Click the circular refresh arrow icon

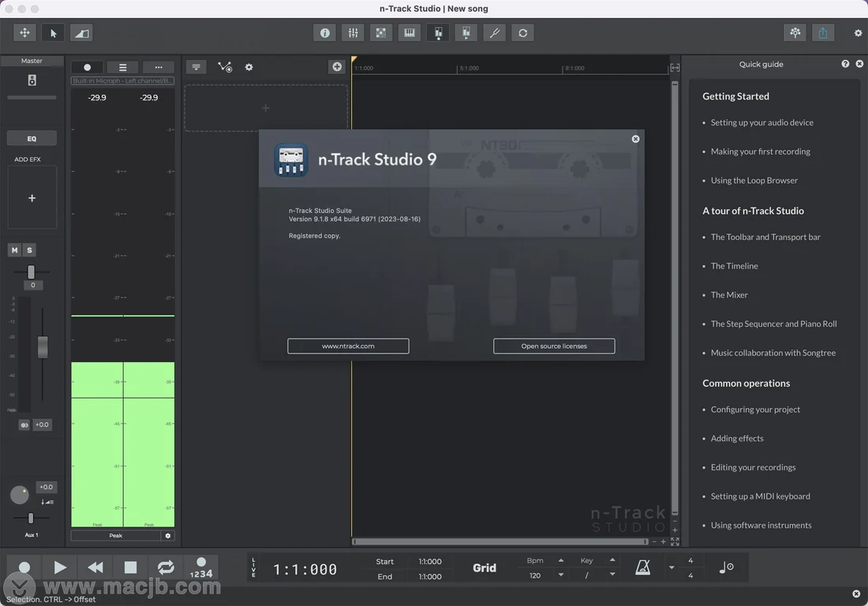(x=522, y=33)
